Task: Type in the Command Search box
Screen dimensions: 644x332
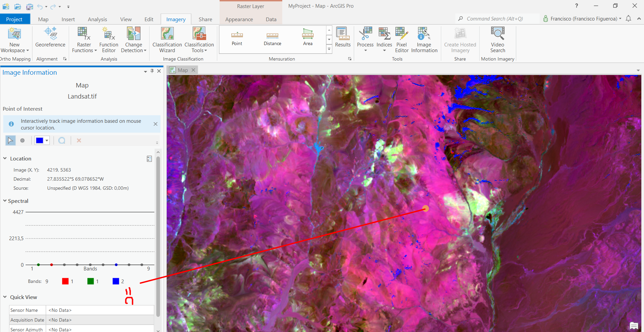Action: [498, 19]
